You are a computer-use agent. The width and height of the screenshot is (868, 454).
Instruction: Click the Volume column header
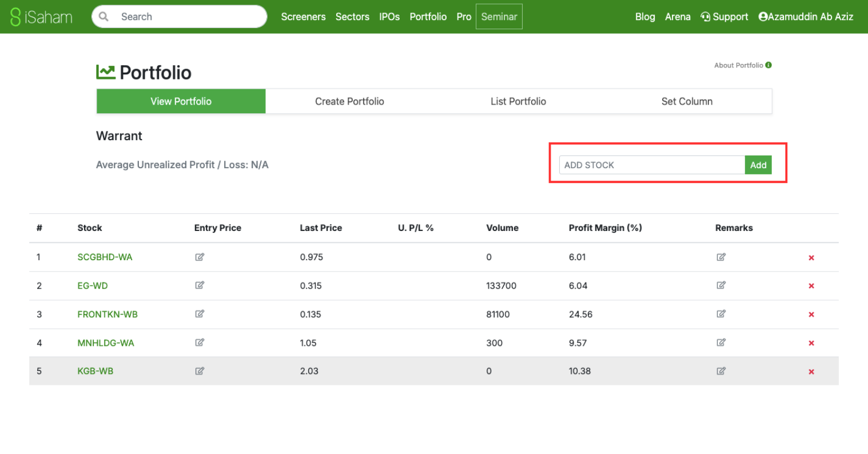pyautogui.click(x=502, y=228)
